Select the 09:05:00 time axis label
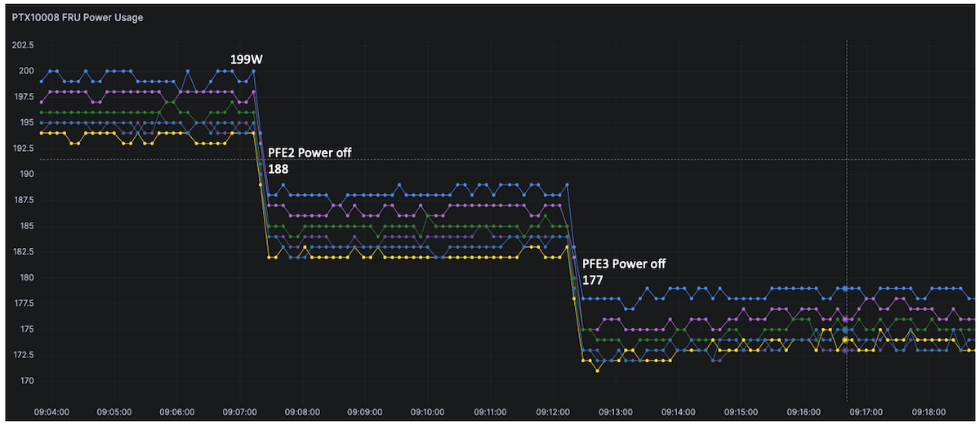This screenshot has width=980, height=425. [114, 413]
